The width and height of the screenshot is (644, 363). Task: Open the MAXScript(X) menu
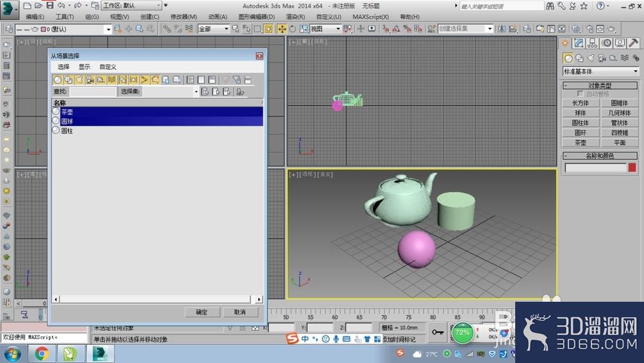coord(370,17)
